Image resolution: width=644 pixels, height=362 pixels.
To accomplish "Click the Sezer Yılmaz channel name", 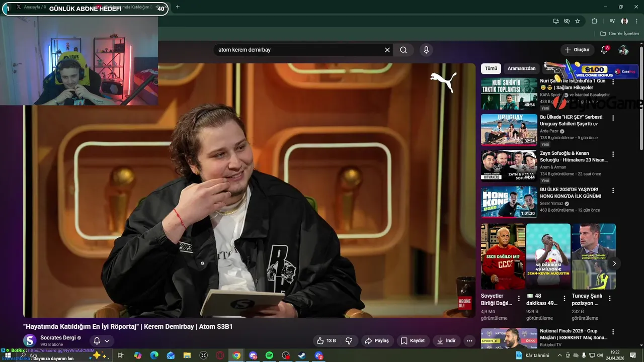I will coord(551,204).
